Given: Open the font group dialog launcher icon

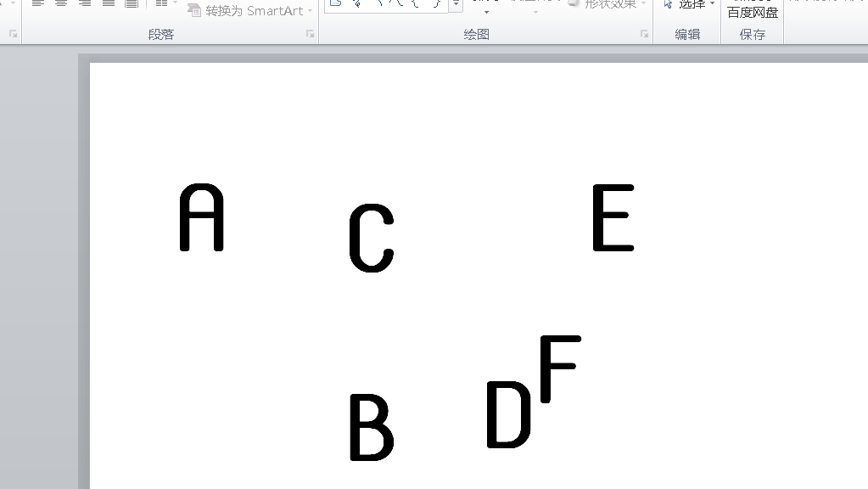Looking at the screenshot, I should point(14,34).
